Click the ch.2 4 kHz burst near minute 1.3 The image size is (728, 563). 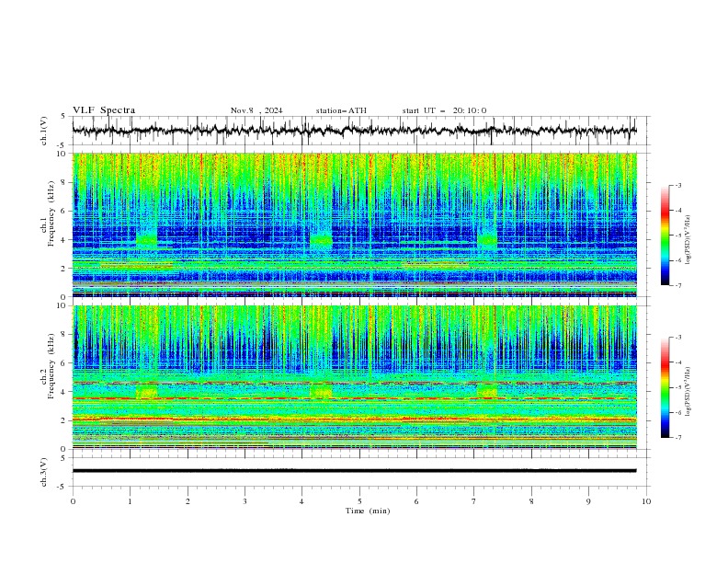pos(147,391)
